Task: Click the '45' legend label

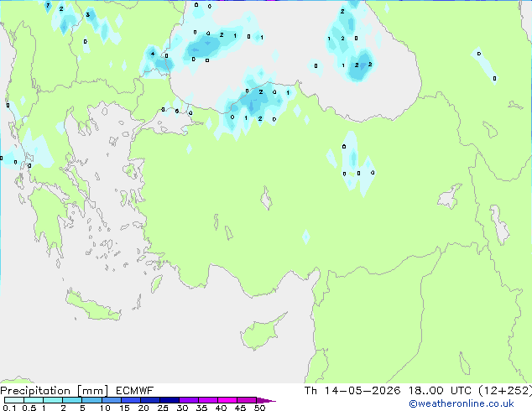Action: tap(240, 408)
